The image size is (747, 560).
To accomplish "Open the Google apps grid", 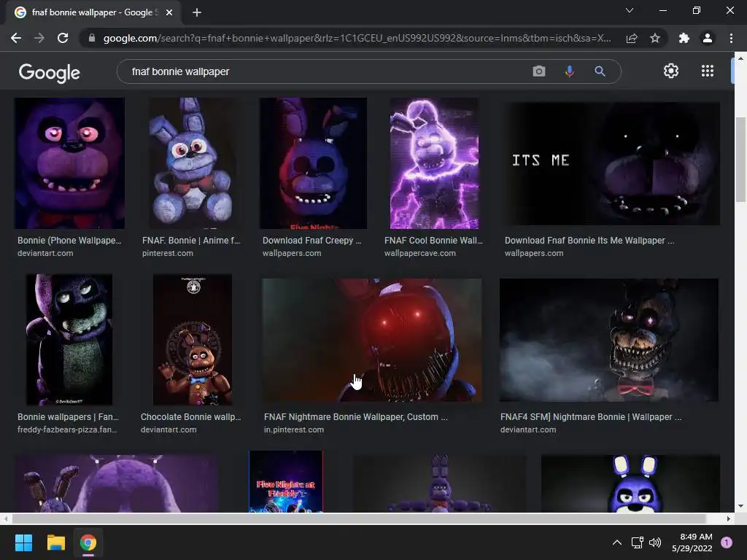I will pyautogui.click(x=708, y=71).
